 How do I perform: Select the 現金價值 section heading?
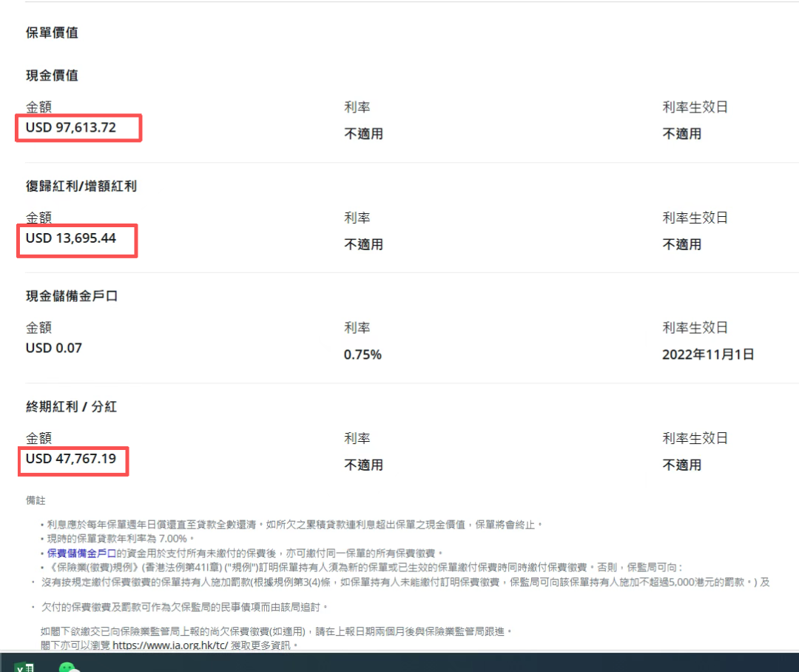click(52, 75)
